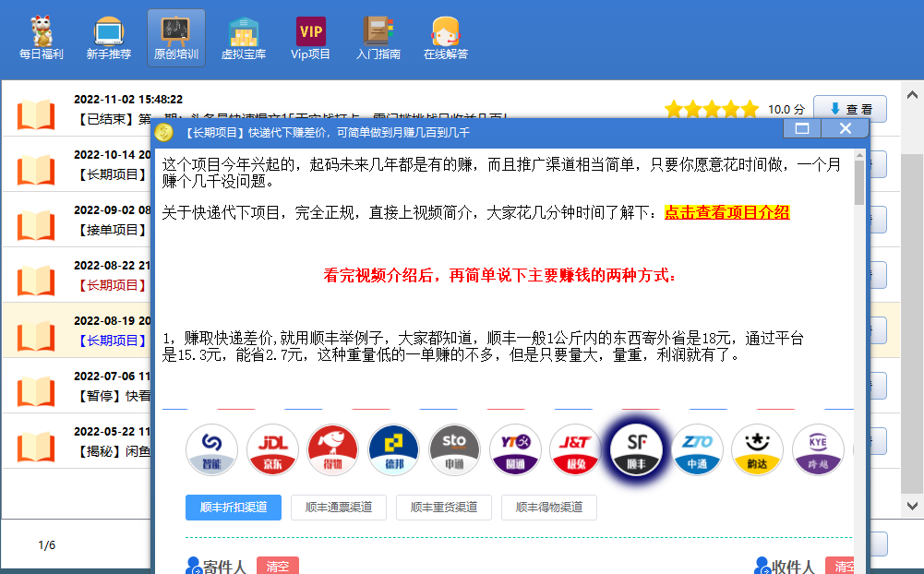Open the Vip项目 icon
Screen dimensions: 924x574
[310, 31]
